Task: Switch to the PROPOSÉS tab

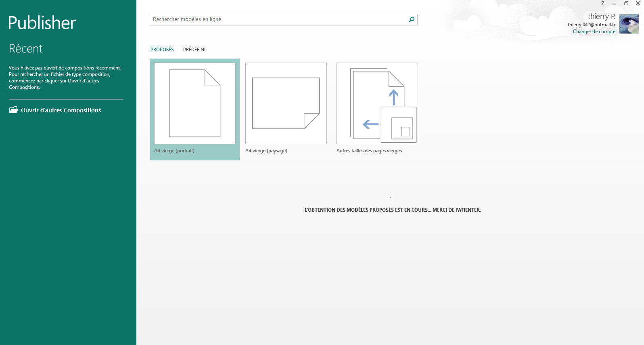Action: click(162, 50)
